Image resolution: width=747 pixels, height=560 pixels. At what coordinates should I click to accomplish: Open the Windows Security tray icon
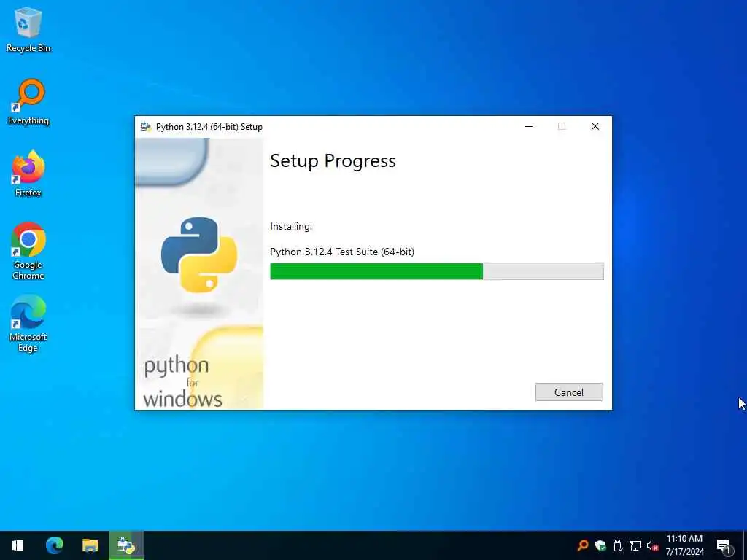tap(600, 545)
